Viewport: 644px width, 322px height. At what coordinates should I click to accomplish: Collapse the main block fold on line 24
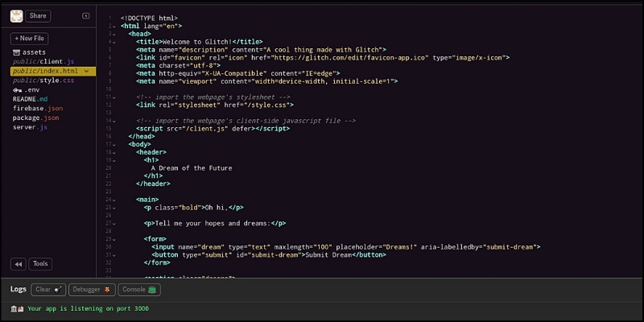coord(114,200)
